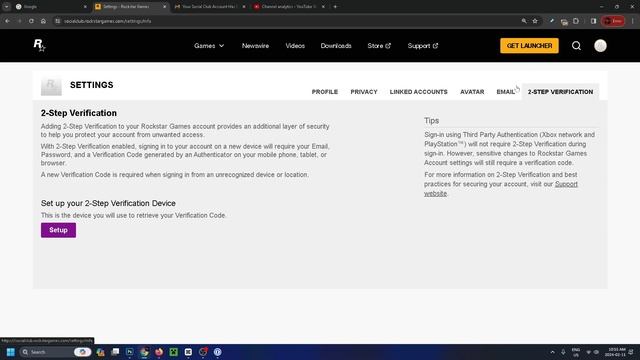Image resolution: width=640 pixels, height=360 pixels.
Task: Click the browser home icon
Action: click(43, 21)
